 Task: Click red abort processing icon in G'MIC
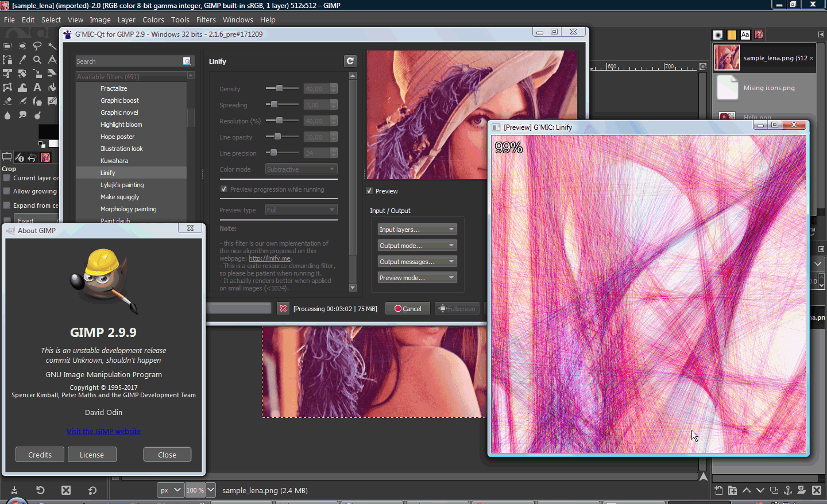(x=283, y=308)
